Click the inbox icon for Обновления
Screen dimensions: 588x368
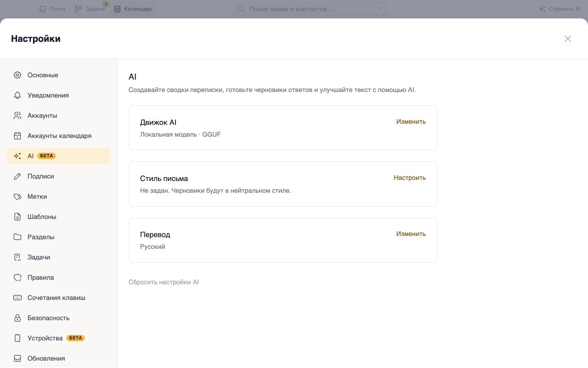(x=17, y=358)
